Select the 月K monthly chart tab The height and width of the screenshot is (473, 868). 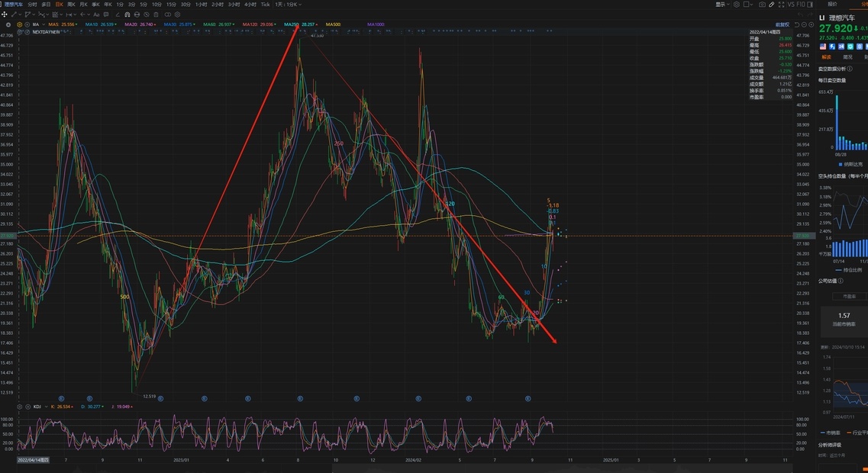point(83,5)
